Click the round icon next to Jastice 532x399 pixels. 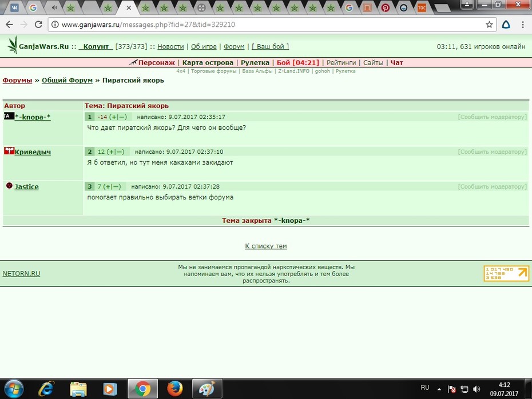click(10, 185)
